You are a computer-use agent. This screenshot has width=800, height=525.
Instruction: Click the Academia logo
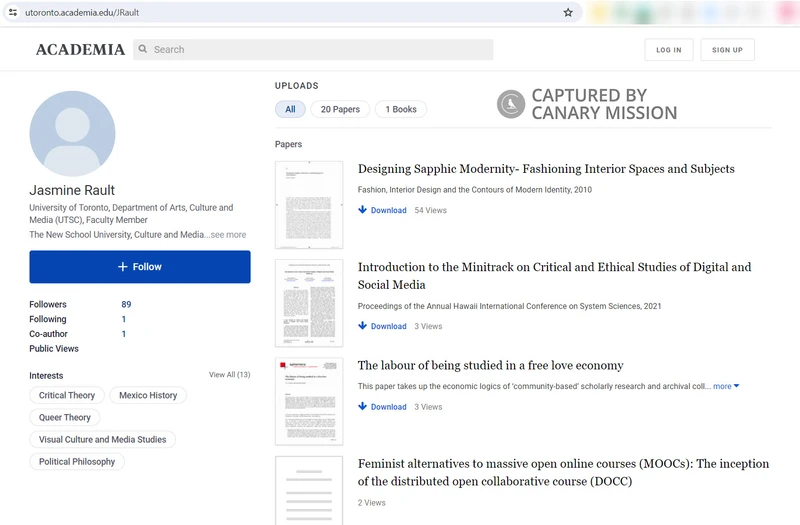point(80,49)
